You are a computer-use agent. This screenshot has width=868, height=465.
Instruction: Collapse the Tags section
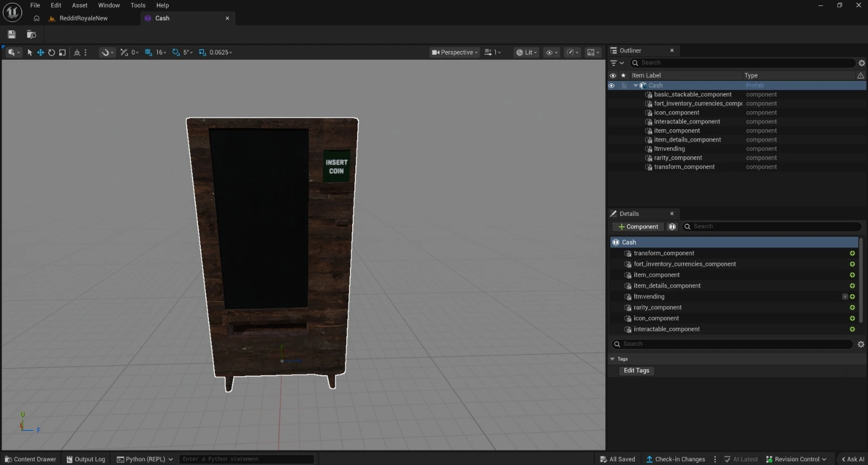[612, 359]
